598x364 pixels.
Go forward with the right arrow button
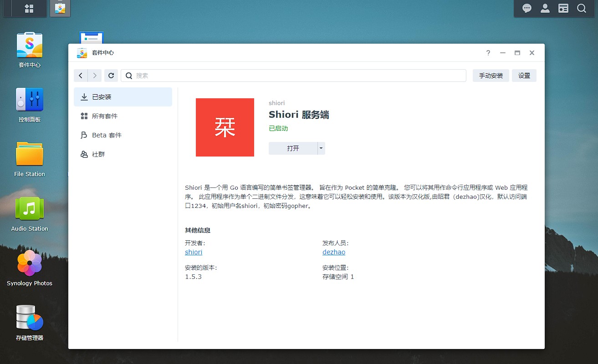(x=95, y=76)
